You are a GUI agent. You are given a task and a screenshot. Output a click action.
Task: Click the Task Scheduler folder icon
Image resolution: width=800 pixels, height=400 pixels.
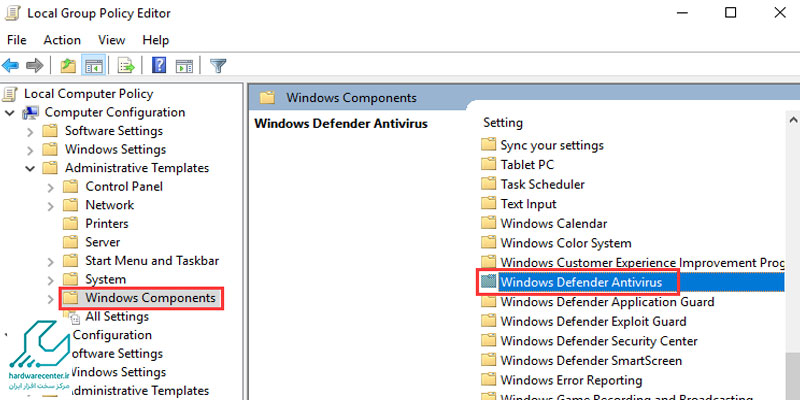click(x=488, y=184)
